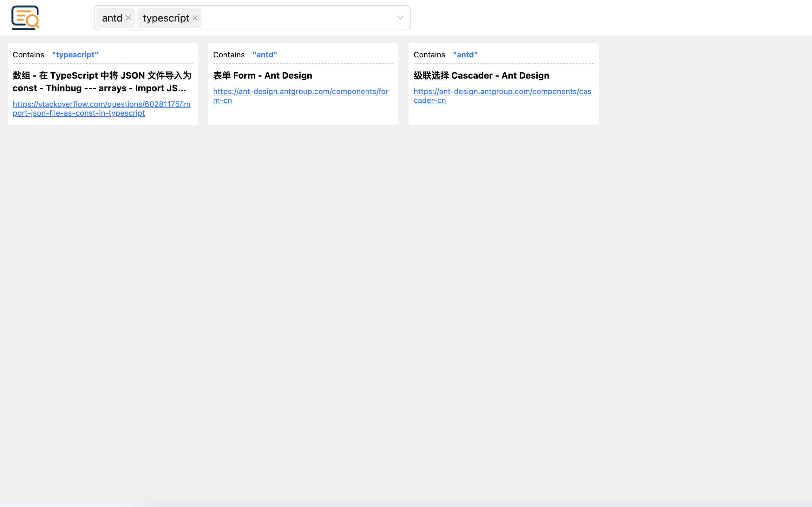The width and height of the screenshot is (812, 507).
Task: Click Contains label on the Form card
Action: pos(229,55)
